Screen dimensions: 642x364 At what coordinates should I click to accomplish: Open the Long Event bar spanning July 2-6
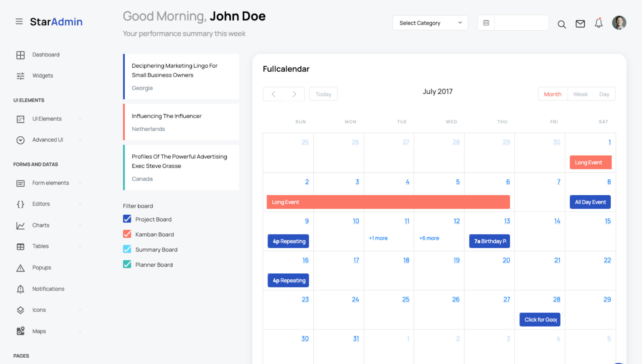point(388,202)
